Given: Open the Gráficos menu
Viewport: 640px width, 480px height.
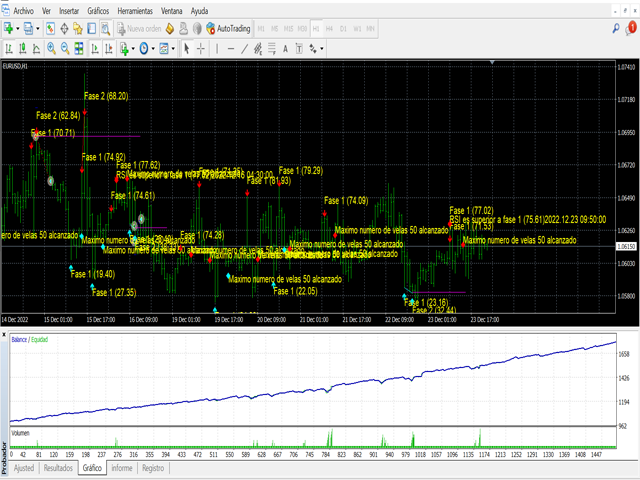Looking at the screenshot, I should click(98, 11).
